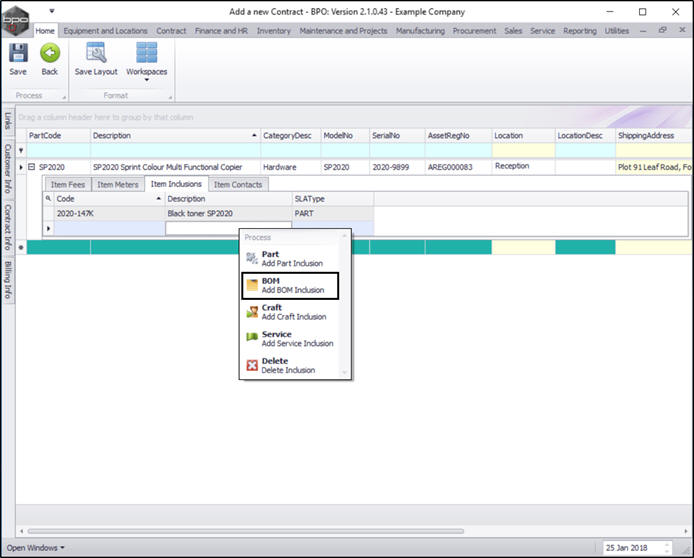Open the Procurement ribbon tab
This screenshot has width=694, height=558.
coord(474,31)
